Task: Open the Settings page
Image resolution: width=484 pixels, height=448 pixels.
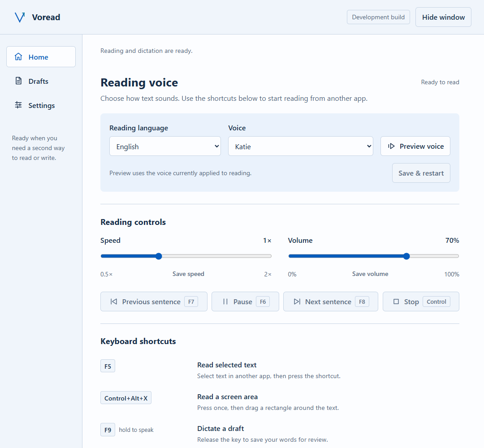Action: coord(41,106)
